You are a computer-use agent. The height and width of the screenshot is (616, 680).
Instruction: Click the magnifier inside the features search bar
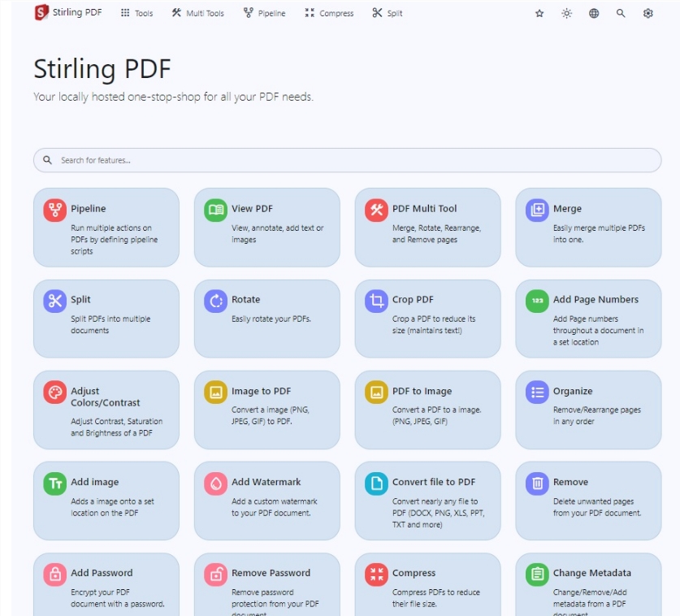point(47,160)
